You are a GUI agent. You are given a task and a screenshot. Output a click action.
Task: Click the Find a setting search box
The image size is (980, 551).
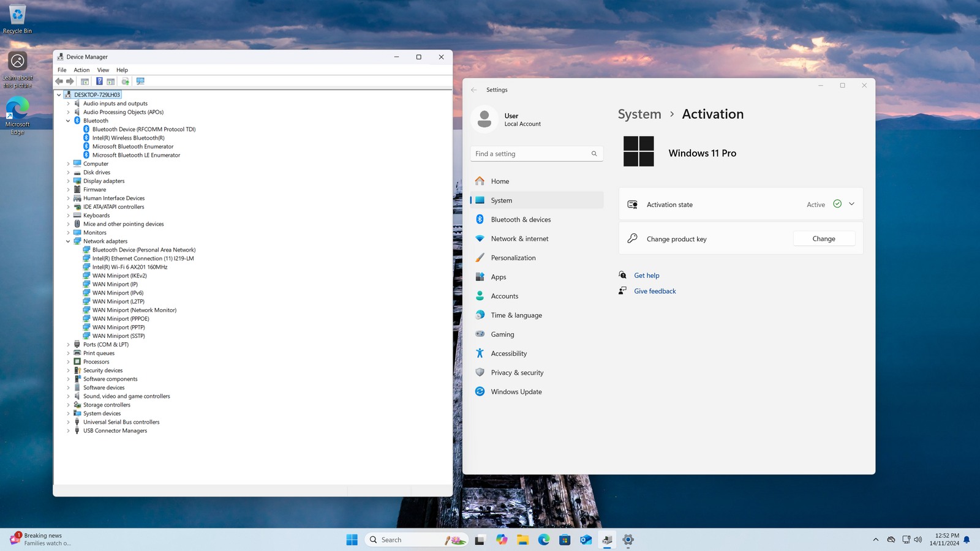(537, 154)
